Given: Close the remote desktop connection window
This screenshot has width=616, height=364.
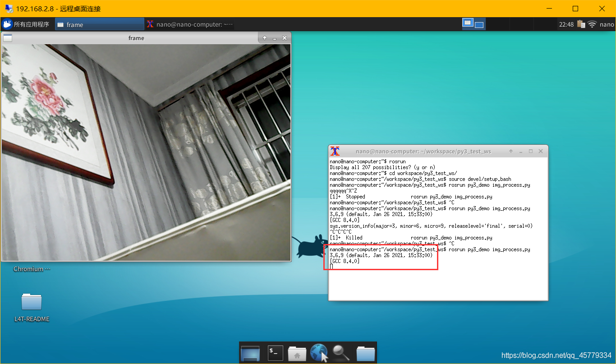Looking at the screenshot, I should point(602,9).
